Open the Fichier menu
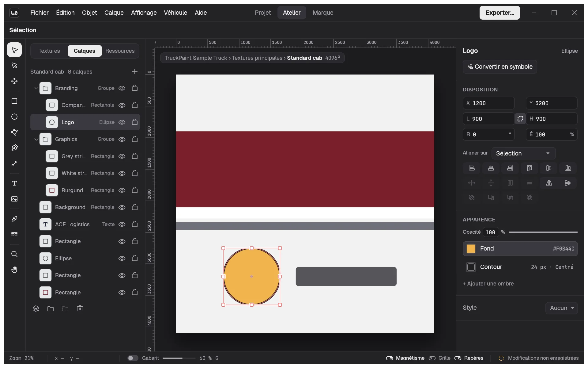The image size is (588, 368). tap(39, 13)
